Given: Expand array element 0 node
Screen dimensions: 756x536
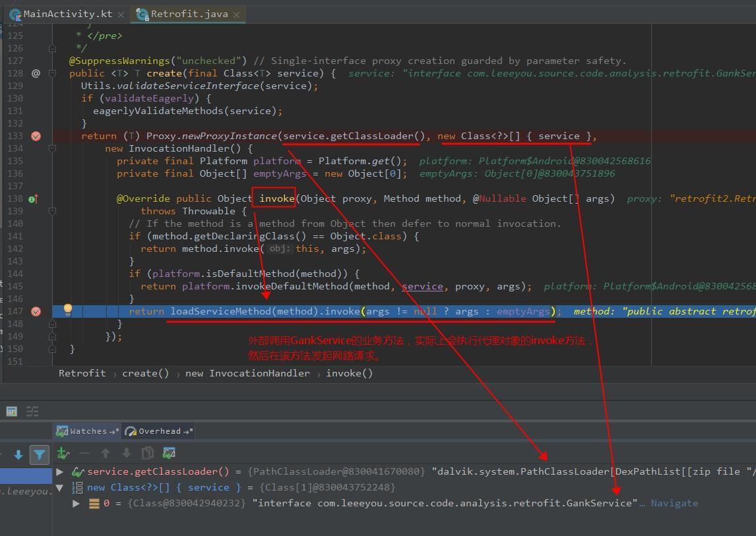Looking at the screenshot, I should tap(76, 503).
